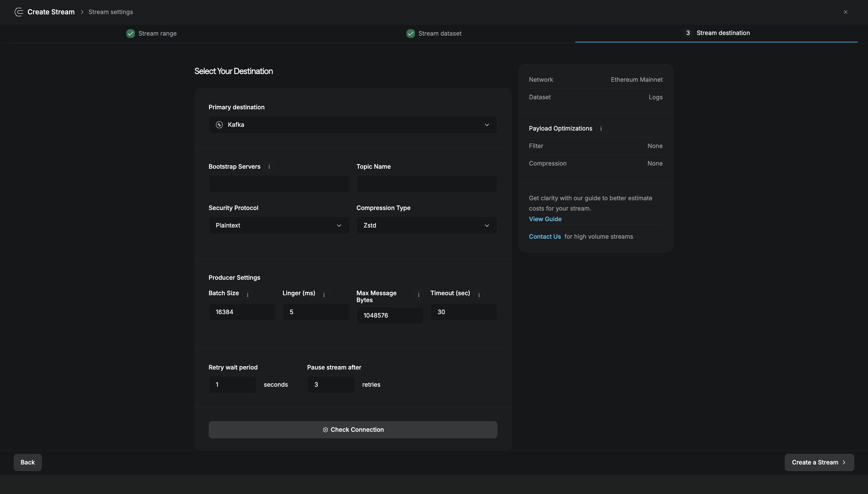The height and width of the screenshot is (494, 868).
Task: Go to the Stream range step tab
Action: click(x=151, y=33)
